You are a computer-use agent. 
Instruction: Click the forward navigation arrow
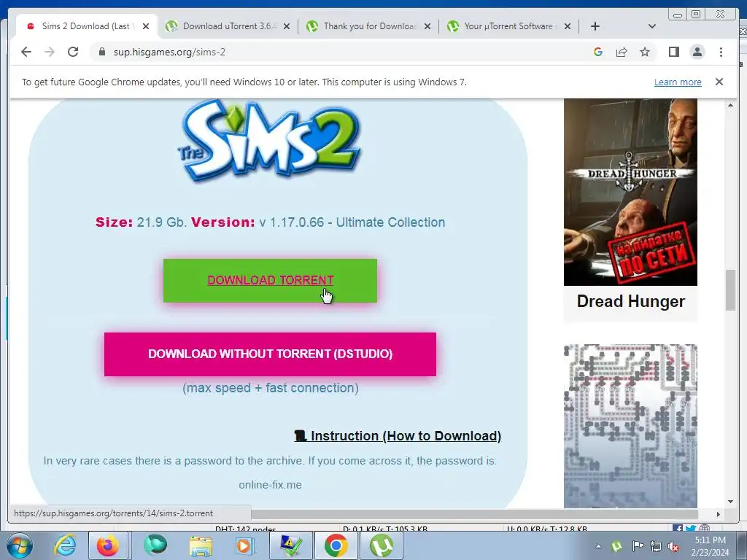(x=50, y=52)
